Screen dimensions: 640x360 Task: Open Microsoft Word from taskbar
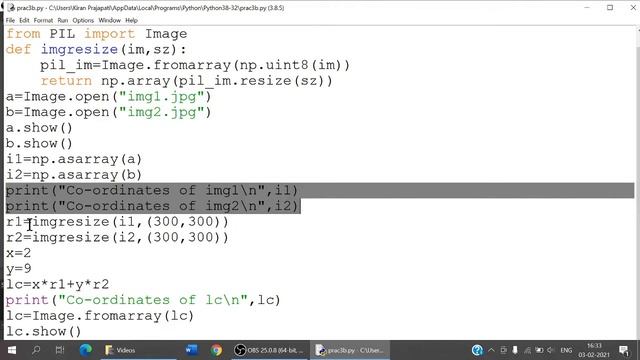click(191, 350)
